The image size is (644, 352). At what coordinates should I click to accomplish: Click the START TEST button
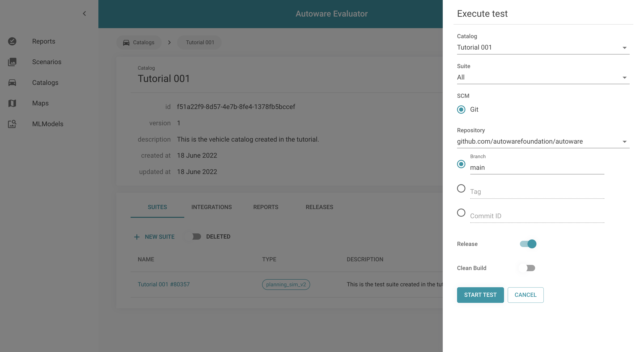point(480,295)
